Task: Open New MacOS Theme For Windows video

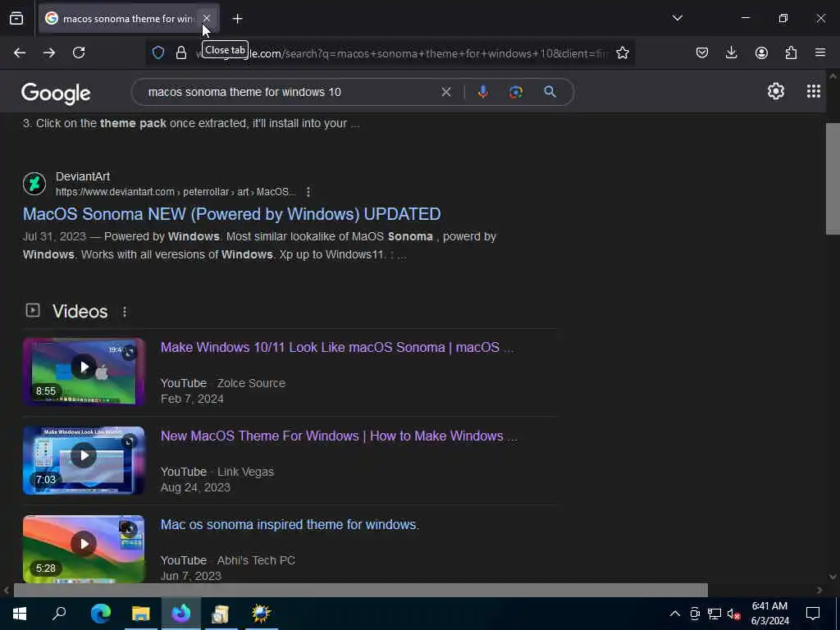Action: pos(339,436)
